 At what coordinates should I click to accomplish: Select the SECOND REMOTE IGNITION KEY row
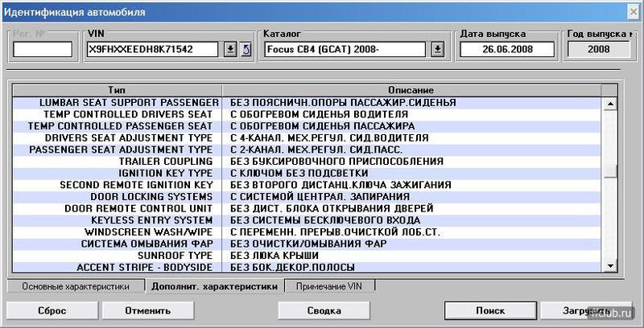click(x=308, y=185)
